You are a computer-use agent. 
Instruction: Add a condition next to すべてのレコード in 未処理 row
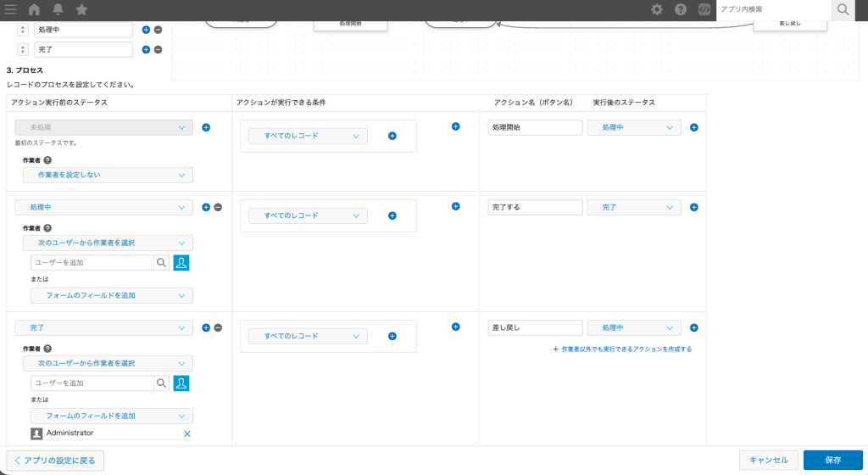point(392,136)
